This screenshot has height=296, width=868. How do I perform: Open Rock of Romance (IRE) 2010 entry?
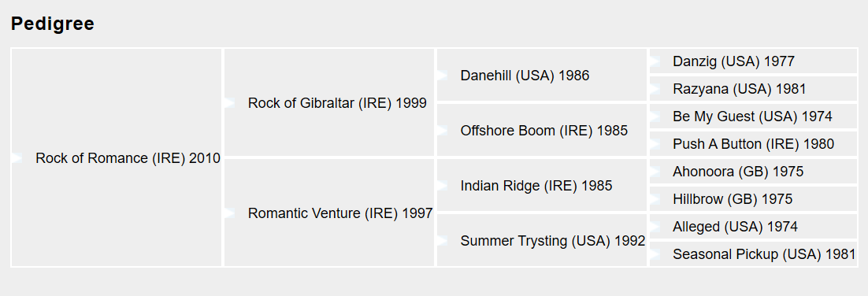tap(128, 158)
